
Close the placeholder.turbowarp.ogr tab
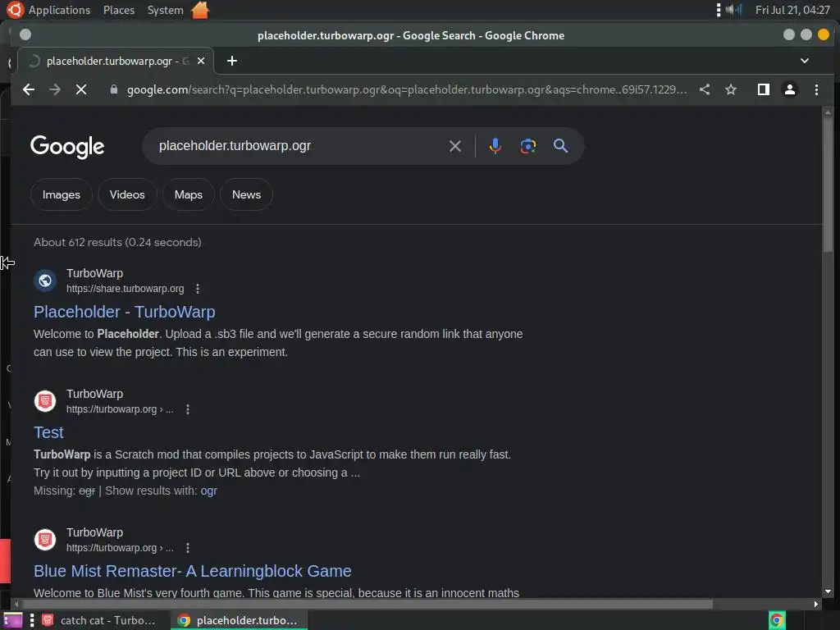201,61
